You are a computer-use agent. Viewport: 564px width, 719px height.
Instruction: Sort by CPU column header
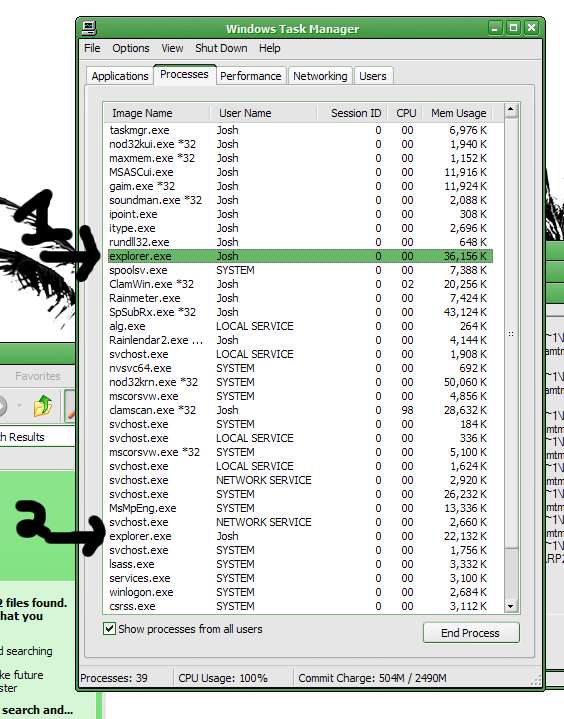tap(405, 113)
